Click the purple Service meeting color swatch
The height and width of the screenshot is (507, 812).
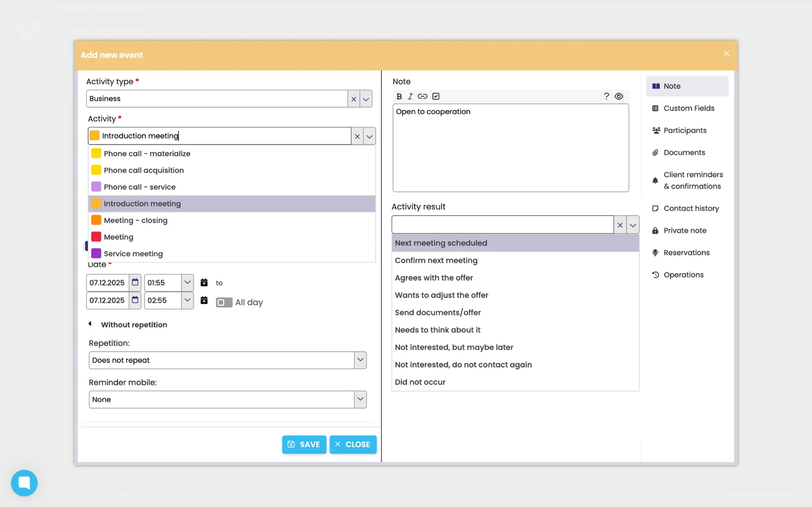click(x=96, y=253)
